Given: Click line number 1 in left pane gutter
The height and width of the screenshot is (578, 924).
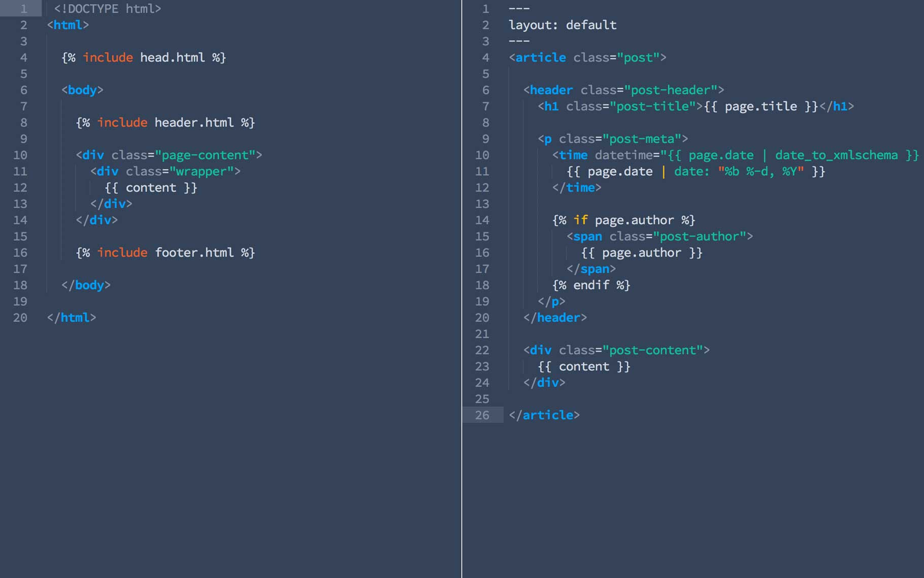Looking at the screenshot, I should (x=23, y=9).
